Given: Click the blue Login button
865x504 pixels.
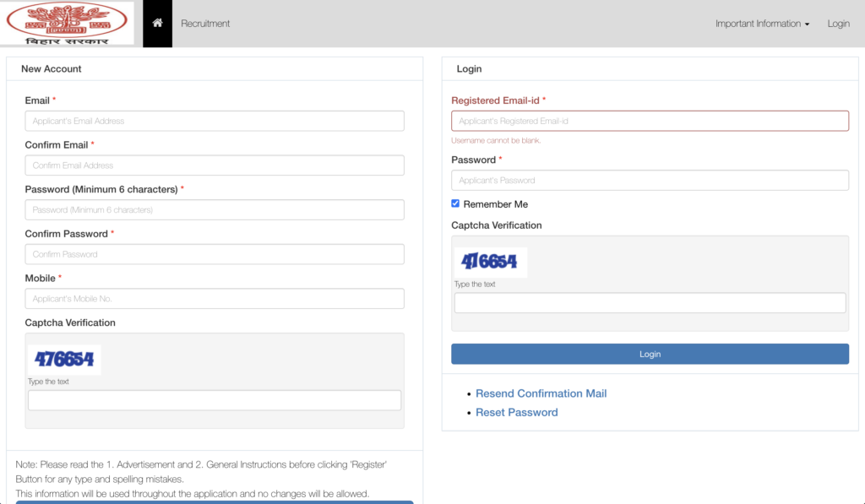Looking at the screenshot, I should (650, 354).
